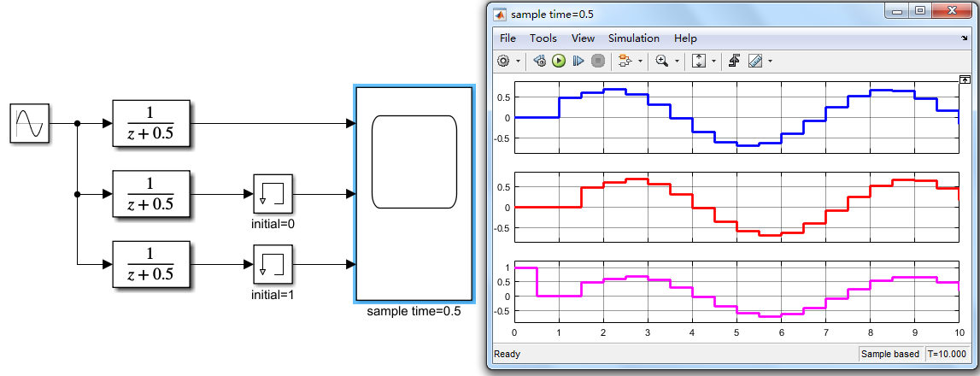This screenshot has width=980, height=376.
Task: Click the Step Forward icon
Action: (x=578, y=61)
